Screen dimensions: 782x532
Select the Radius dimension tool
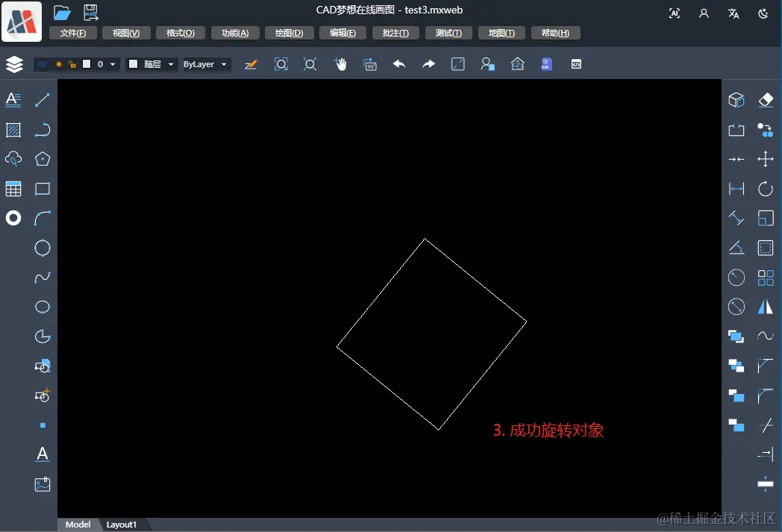click(x=736, y=278)
